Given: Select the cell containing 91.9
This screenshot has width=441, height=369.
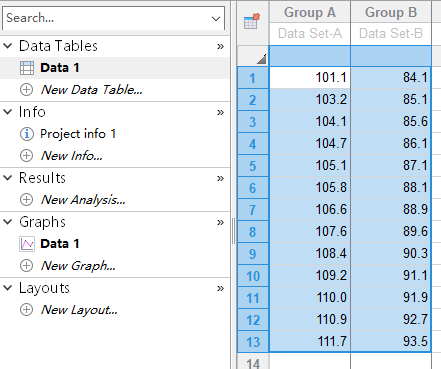Looking at the screenshot, I should point(391,298).
